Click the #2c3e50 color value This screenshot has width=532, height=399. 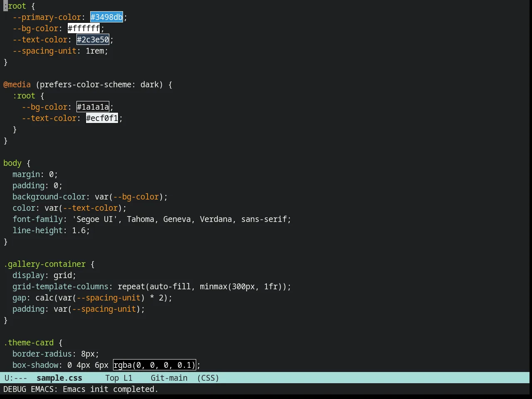93,39
